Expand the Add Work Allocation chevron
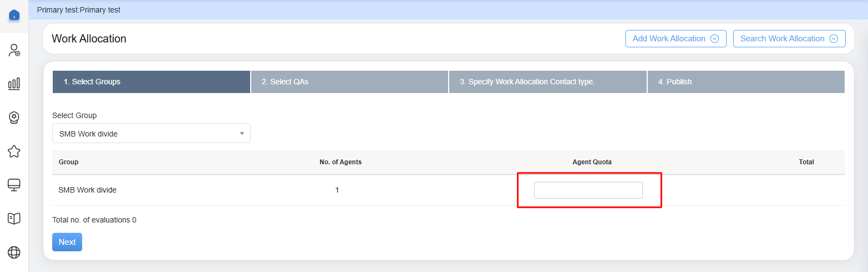 [x=715, y=39]
